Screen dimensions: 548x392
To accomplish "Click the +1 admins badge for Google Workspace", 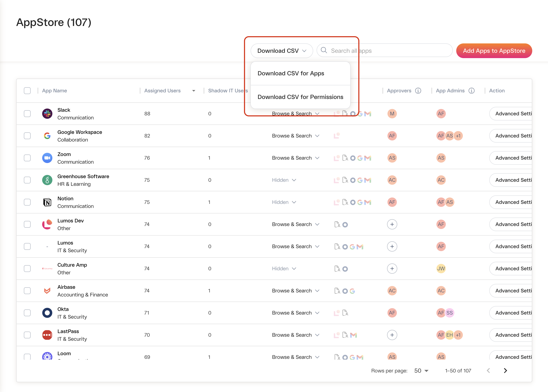I will pyautogui.click(x=458, y=136).
